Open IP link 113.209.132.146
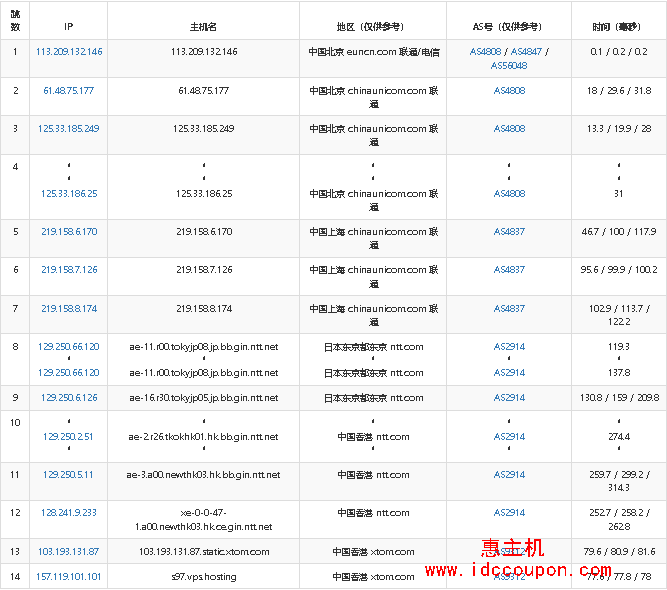 (x=69, y=51)
